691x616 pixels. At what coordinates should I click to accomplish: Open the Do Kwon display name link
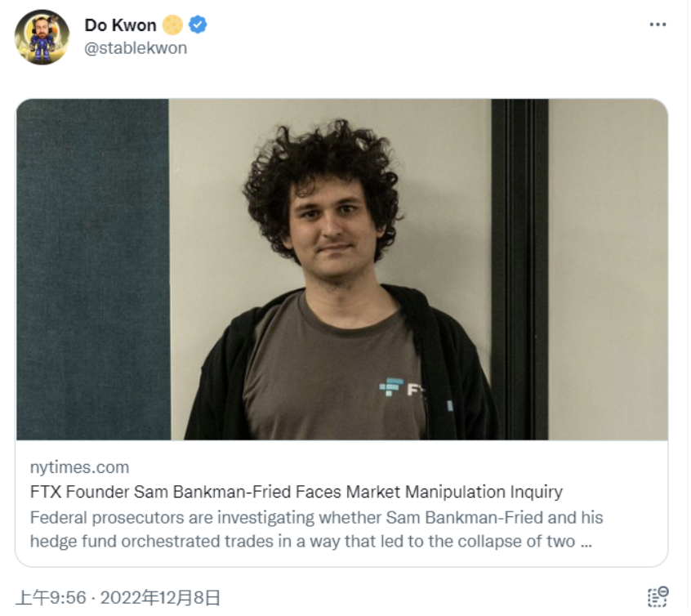(120, 25)
